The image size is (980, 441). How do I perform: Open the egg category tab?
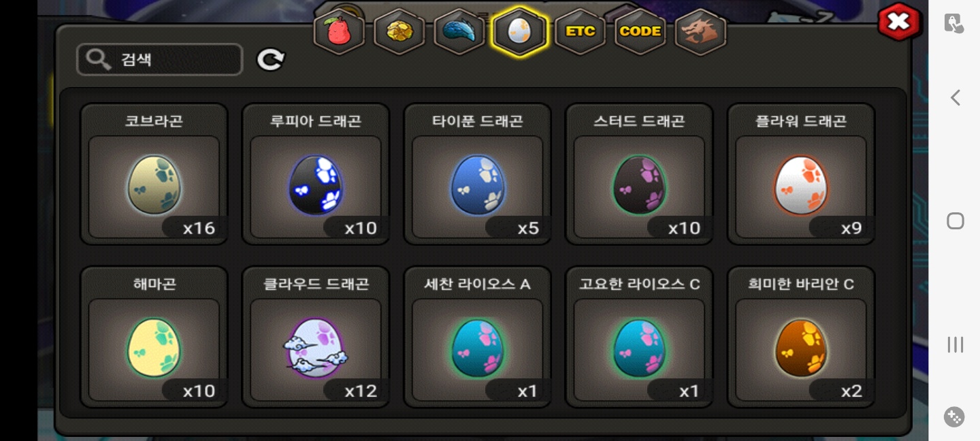(x=519, y=31)
